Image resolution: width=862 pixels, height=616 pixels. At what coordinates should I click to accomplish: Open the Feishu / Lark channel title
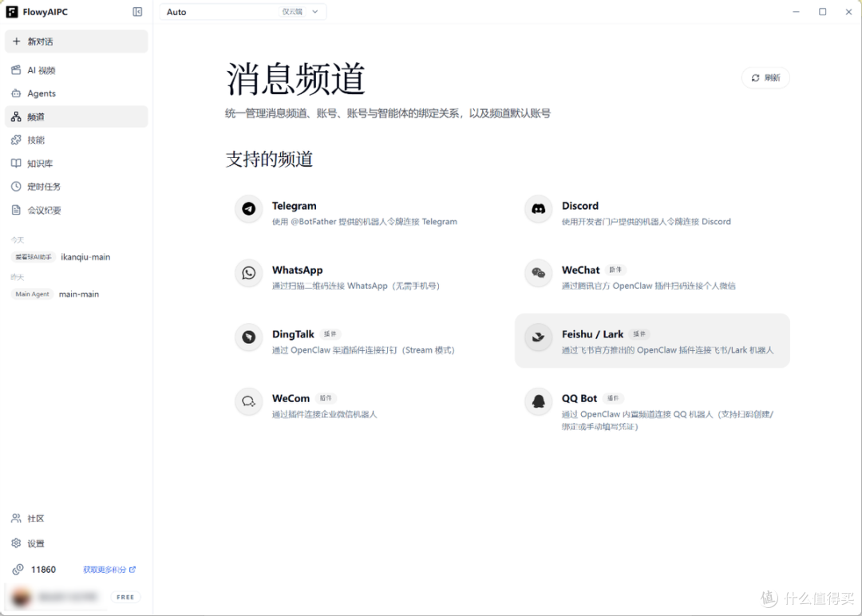592,334
